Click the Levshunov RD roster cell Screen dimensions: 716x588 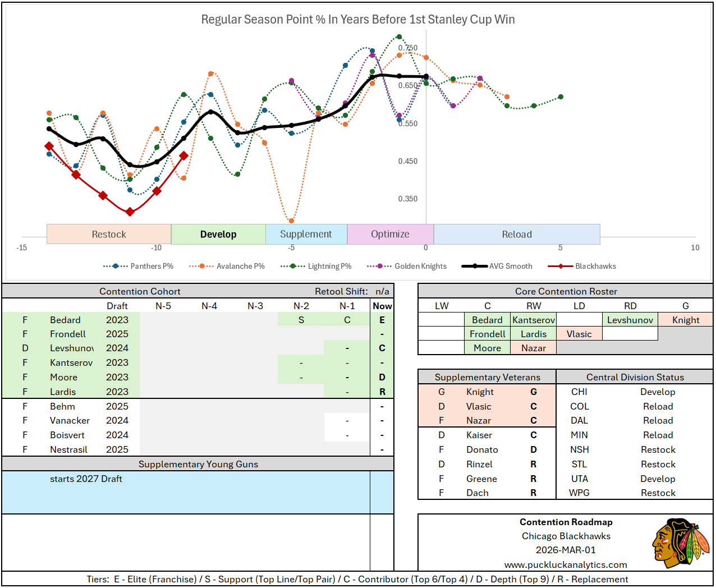[630, 320]
